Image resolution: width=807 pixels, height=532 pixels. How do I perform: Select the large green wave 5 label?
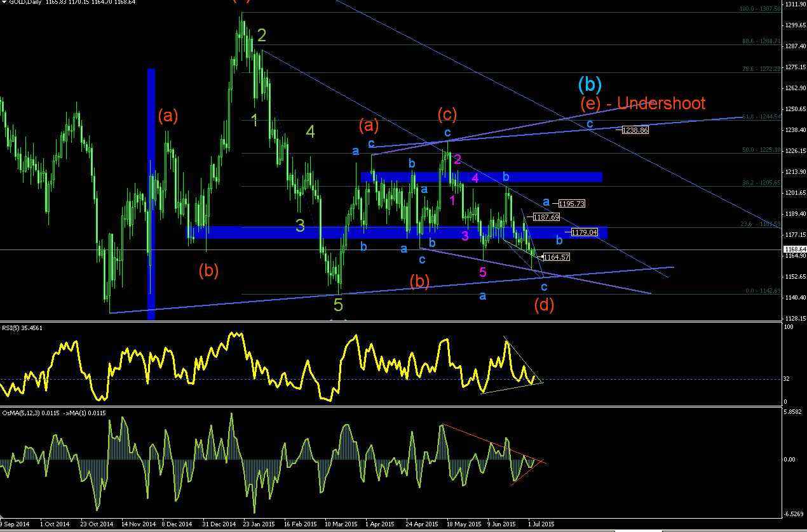(x=338, y=305)
